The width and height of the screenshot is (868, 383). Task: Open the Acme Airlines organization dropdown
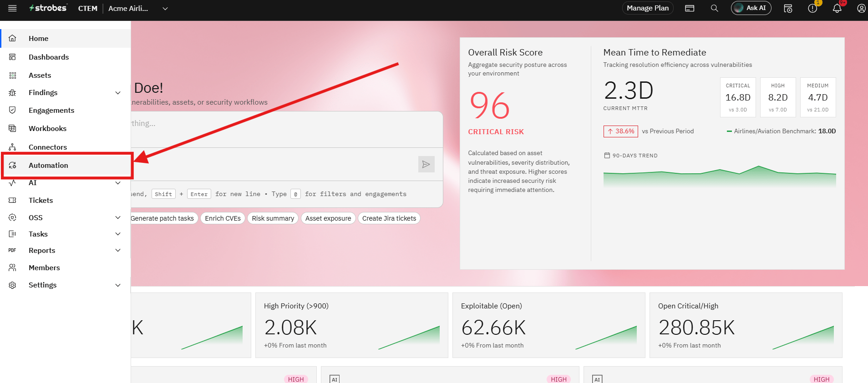tap(138, 8)
